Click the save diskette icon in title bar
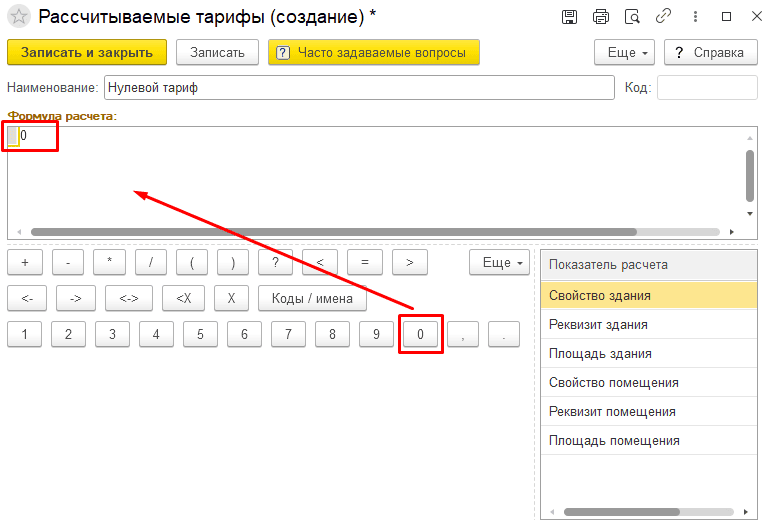This screenshot has height=526, width=776. [569, 17]
